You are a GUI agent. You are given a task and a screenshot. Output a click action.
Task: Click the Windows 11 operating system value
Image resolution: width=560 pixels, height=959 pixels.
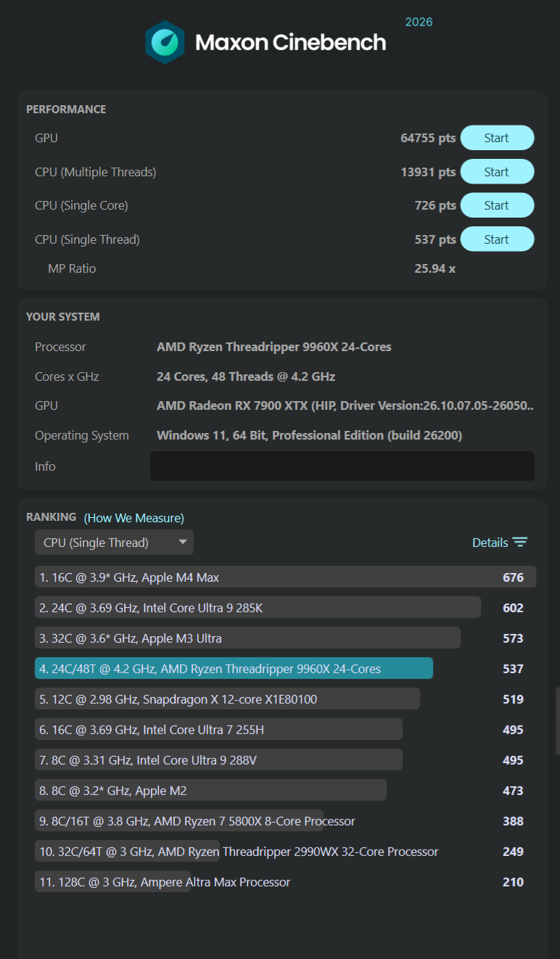point(309,435)
